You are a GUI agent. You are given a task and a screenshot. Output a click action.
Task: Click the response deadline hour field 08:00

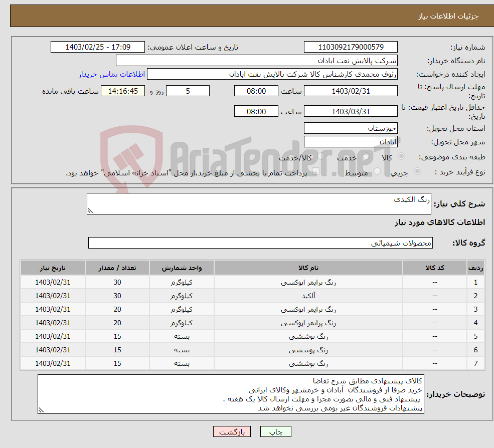(x=256, y=91)
